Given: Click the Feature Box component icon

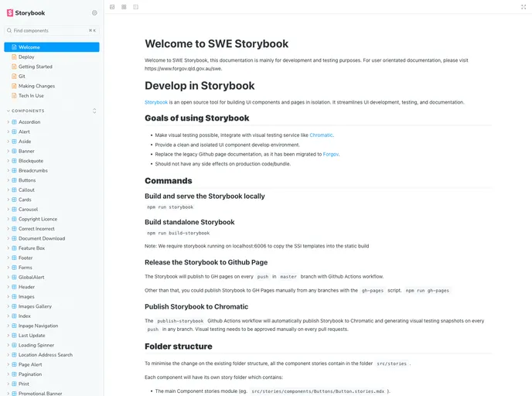Looking at the screenshot, I should pos(14,248).
